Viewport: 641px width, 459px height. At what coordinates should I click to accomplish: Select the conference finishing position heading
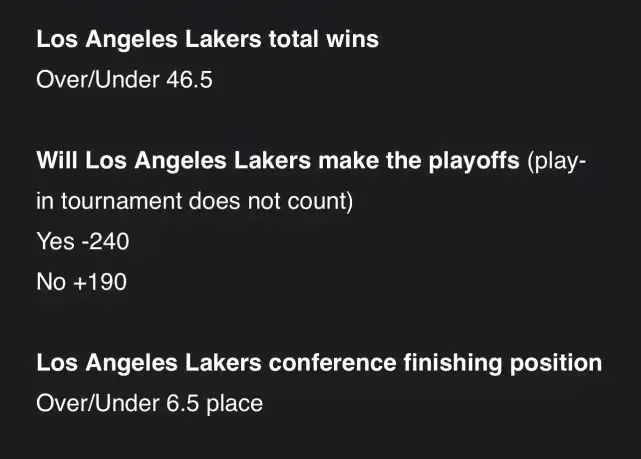319,363
